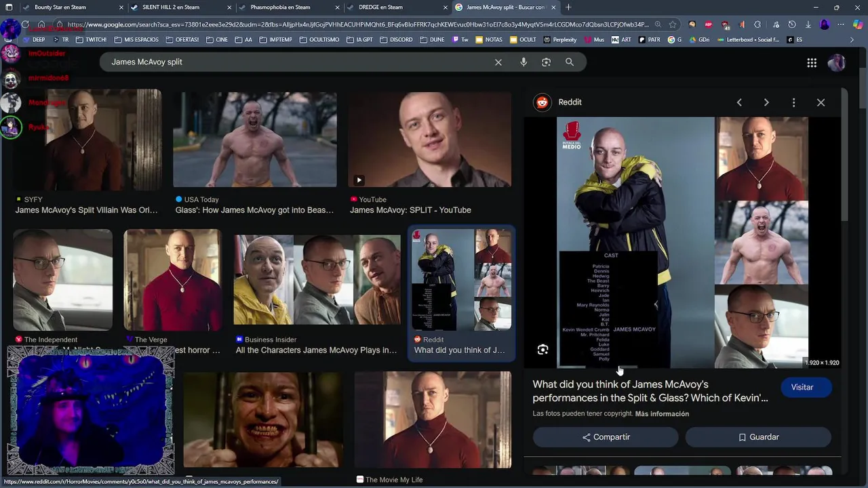
Task: Open grinning teeth behind bars thumbnail
Action: pos(263,420)
